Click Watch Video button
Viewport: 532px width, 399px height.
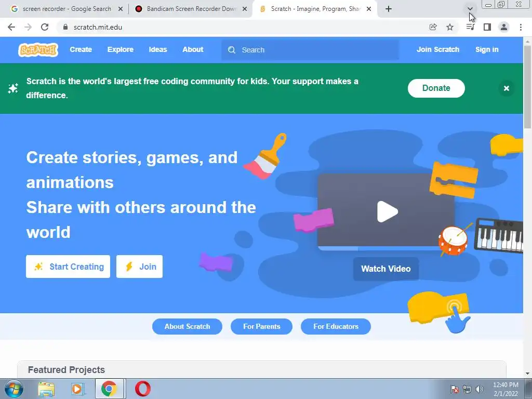[x=386, y=269]
